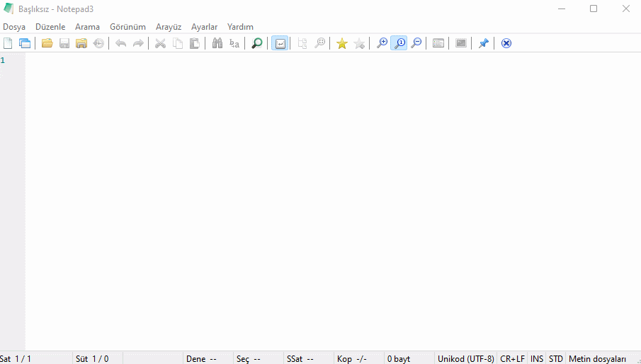Open the Yardım menu
The width and height of the screenshot is (641, 364).
point(240,26)
